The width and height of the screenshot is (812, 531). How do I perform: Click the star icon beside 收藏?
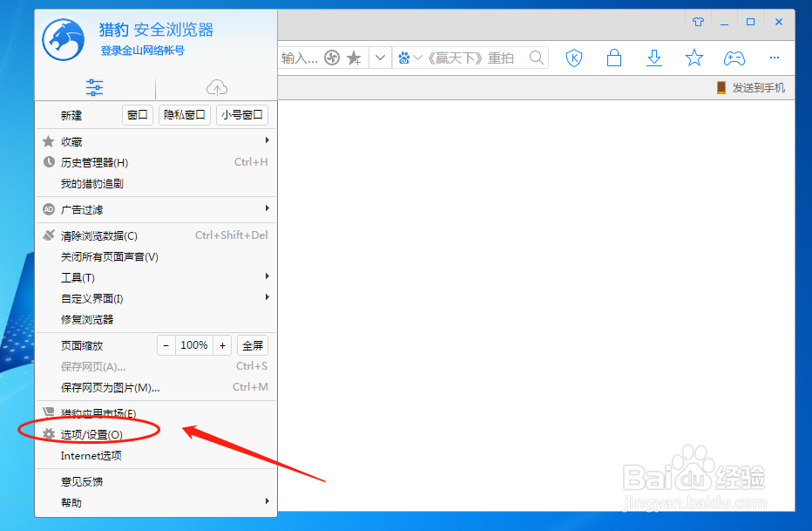click(49, 141)
